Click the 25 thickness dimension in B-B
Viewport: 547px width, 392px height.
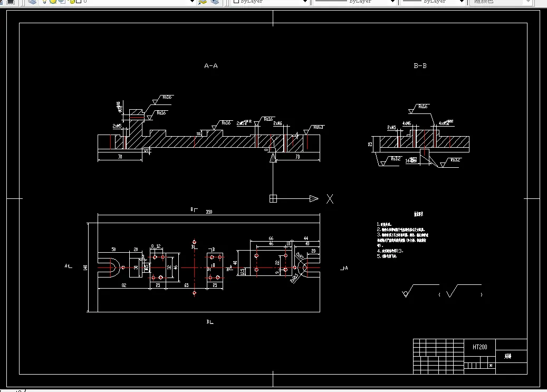[370, 144]
